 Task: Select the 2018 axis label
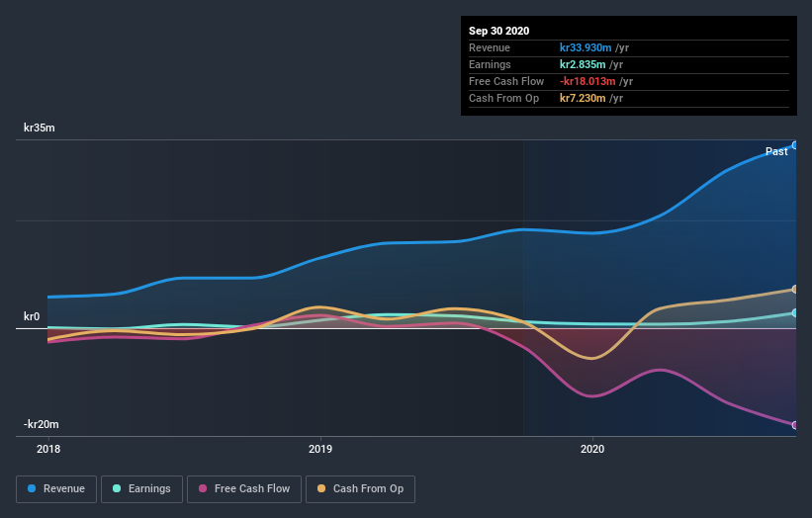48,449
